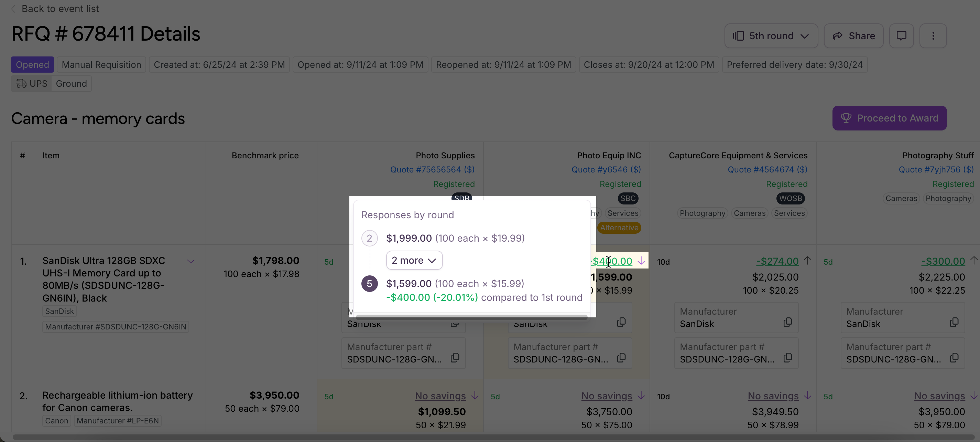The height and width of the screenshot is (442, 980).
Task: Click down arrow beside Photography Stuff No savings
Action: (973, 396)
